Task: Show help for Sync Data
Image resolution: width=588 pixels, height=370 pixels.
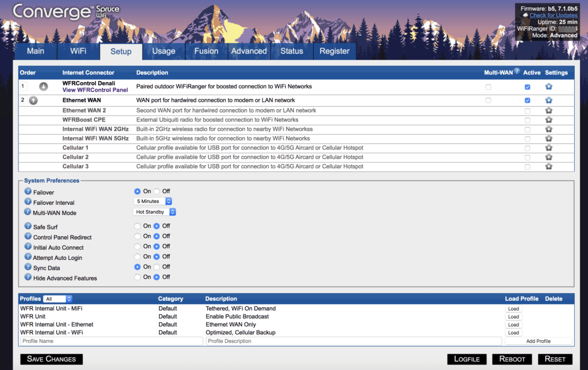Action: [28, 267]
